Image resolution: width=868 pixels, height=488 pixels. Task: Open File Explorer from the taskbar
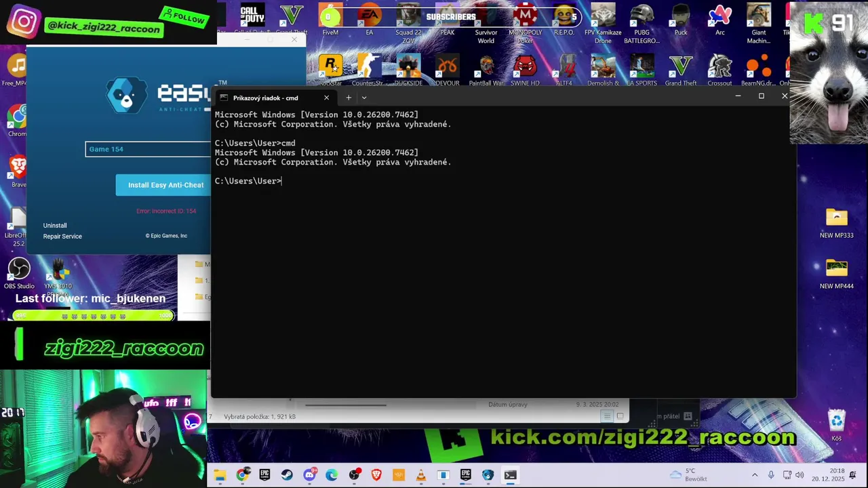coord(220,475)
